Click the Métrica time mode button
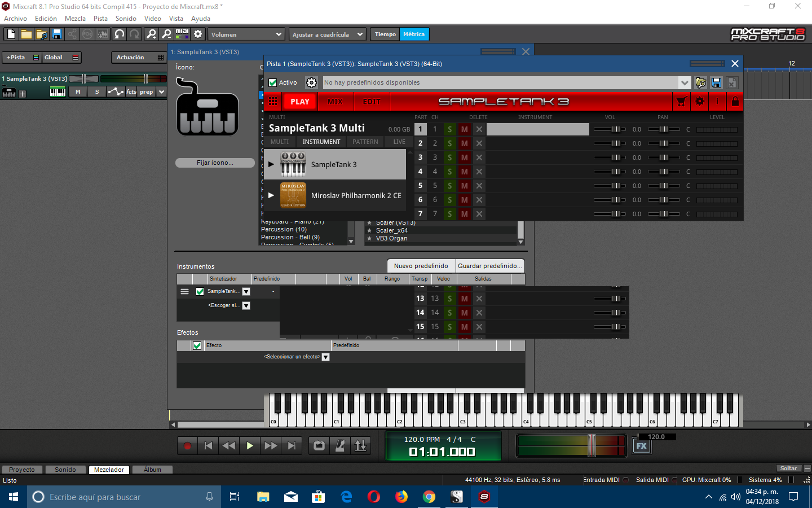Image resolution: width=812 pixels, height=508 pixels. (414, 34)
